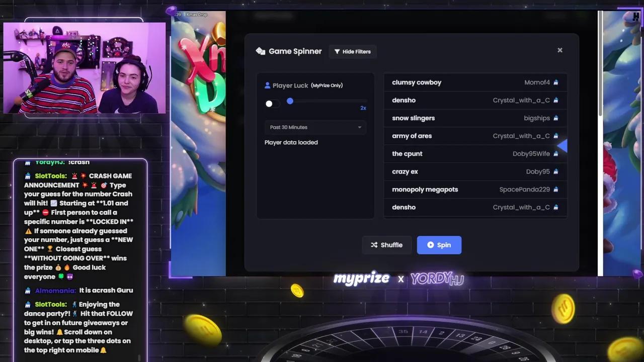Toggle the Player Luck switch
This screenshot has height=362, width=644.
coord(272,104)
